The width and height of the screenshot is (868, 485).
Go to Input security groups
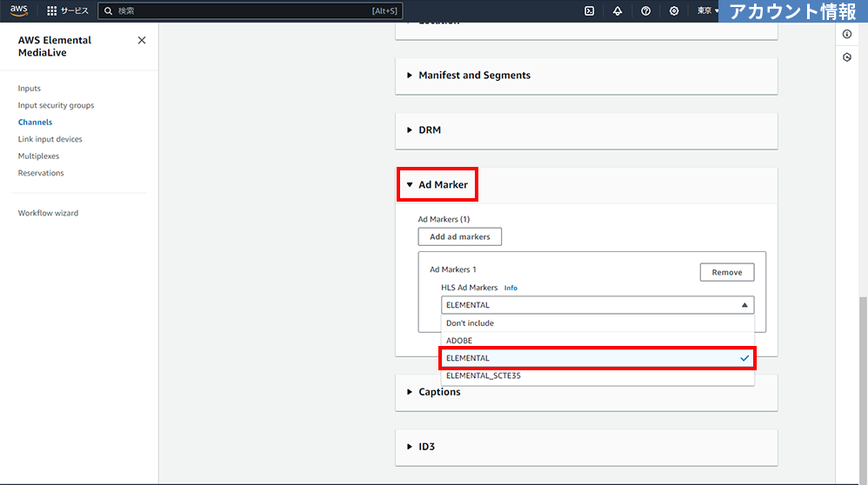(56, 105)
